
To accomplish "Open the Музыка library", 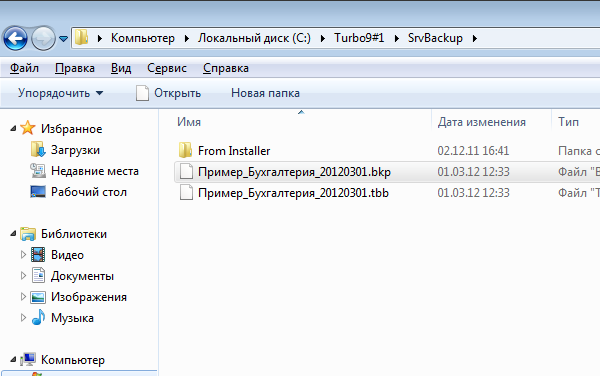I will (x=72, y=318).
